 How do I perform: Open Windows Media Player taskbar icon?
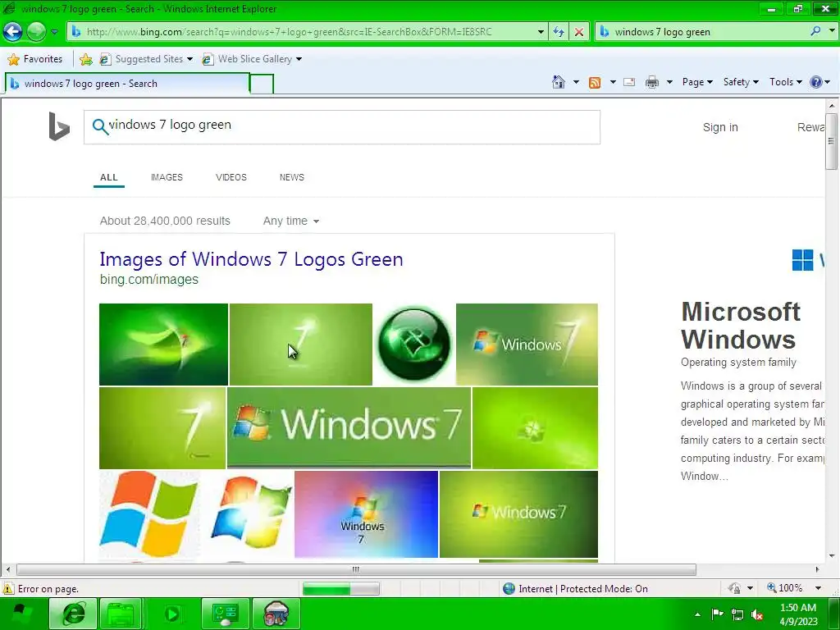(172, 614)
